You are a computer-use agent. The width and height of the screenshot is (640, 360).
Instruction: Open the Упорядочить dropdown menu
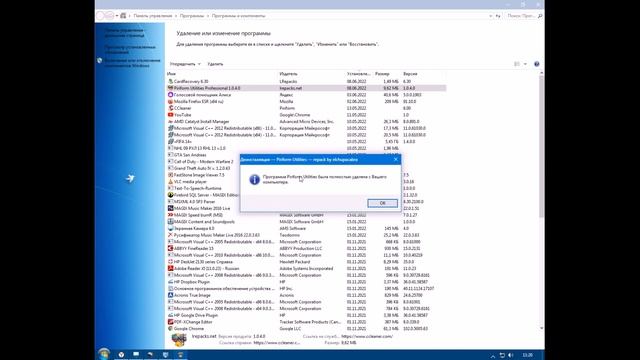pos(185,64)
